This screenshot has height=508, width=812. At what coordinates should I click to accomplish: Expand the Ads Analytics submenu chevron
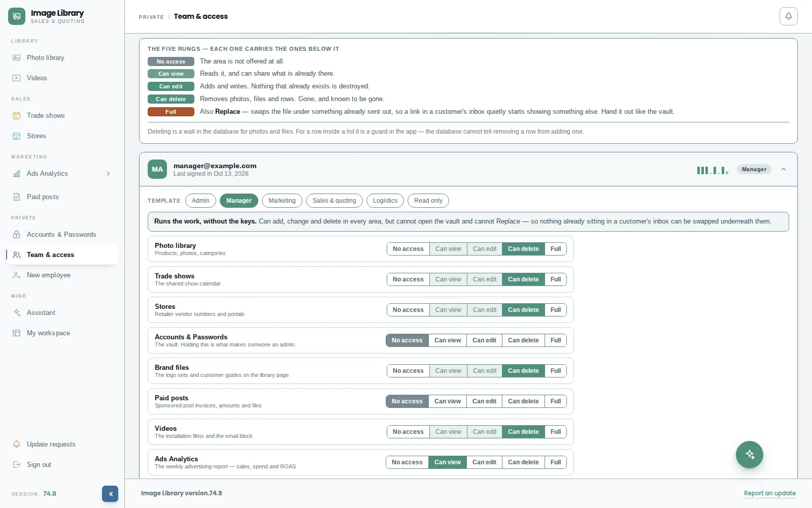coord(108,174)
